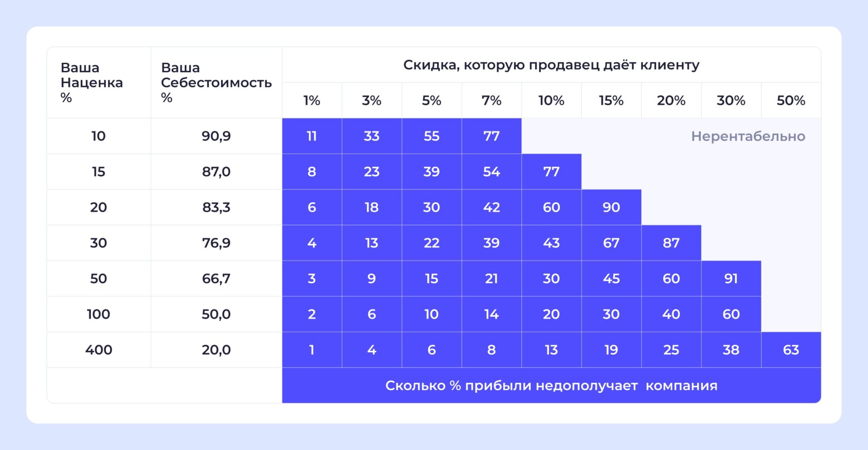This screenshot has height=450, width=868.
Task: Click the 'Ваша Себестоимость %' column header
Action: [x=216, y=82]
